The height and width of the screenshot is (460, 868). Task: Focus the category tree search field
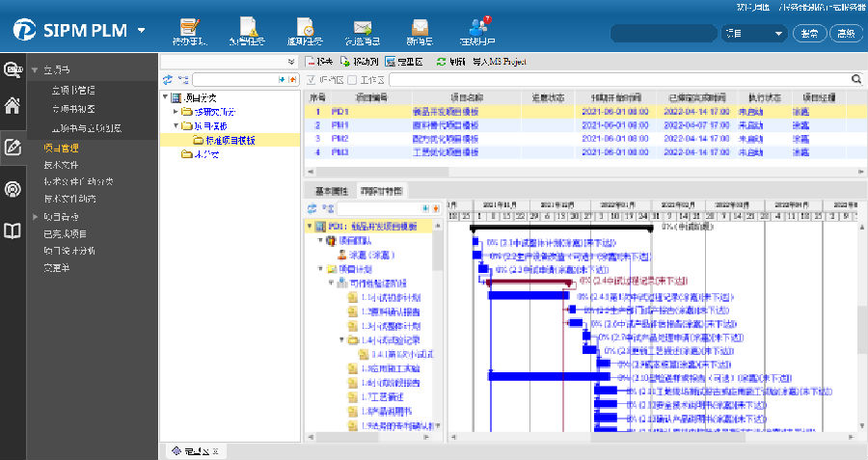click(x=234, y=80)
